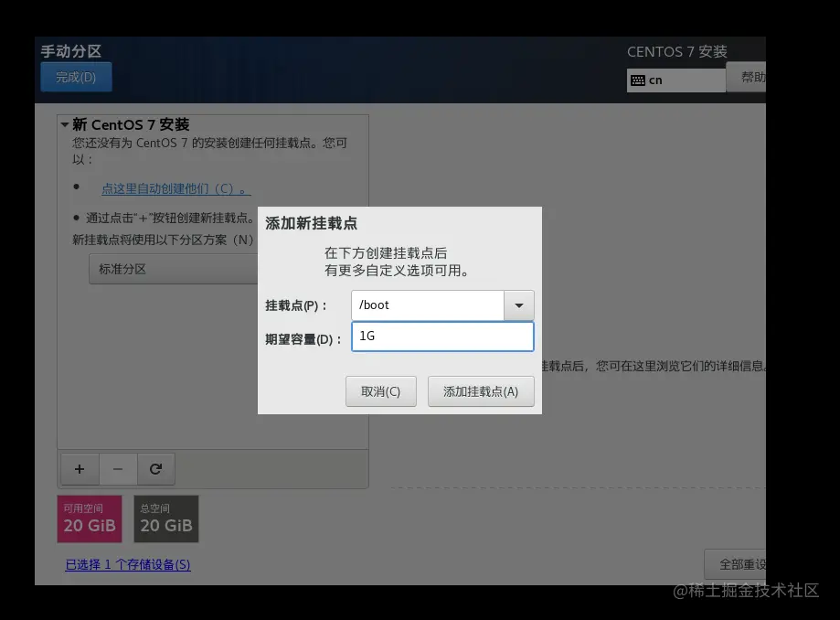Click the 添加挂载点(A) button
Image resolution: width=840 pixels, height=620 pixels.
[x=481, y=391]
